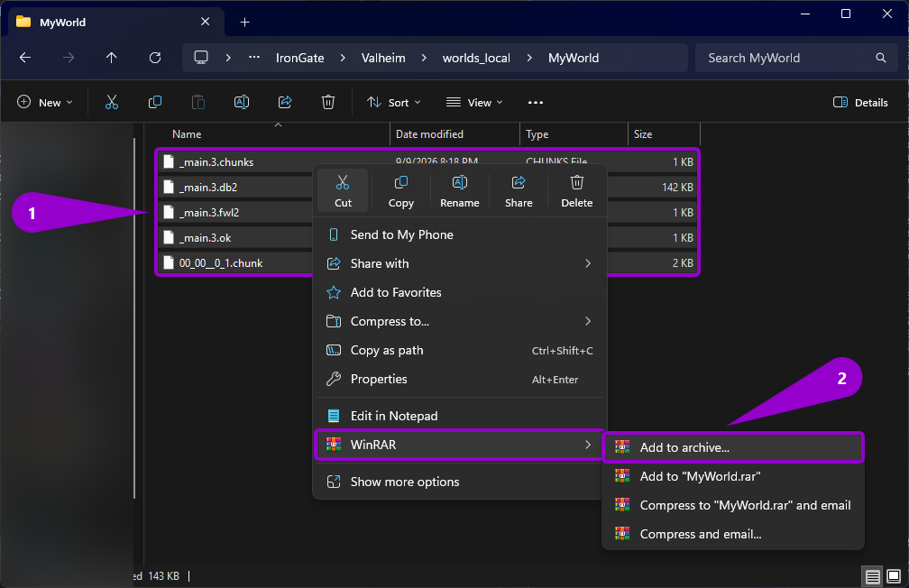The image size is (909, 588).
Task: Select file _main.3.fwl2
Action: pyautogui.click(x=208, y=213)
